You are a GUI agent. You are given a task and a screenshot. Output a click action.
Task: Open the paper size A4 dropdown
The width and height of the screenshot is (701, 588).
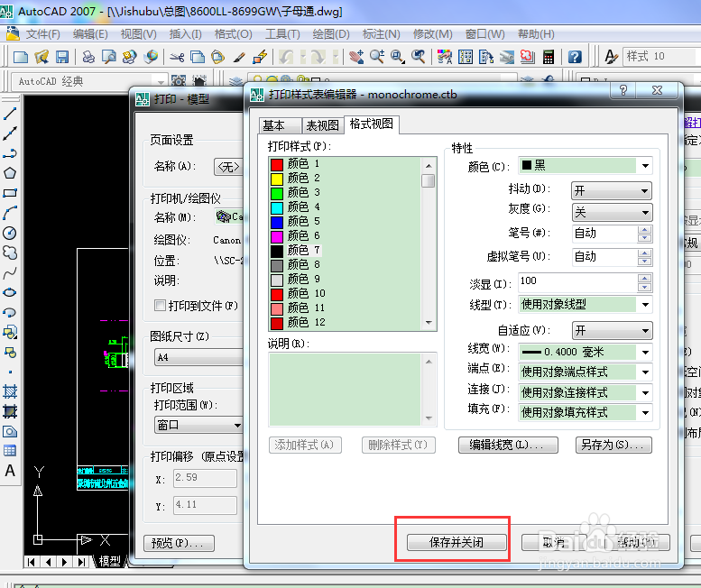198,357
